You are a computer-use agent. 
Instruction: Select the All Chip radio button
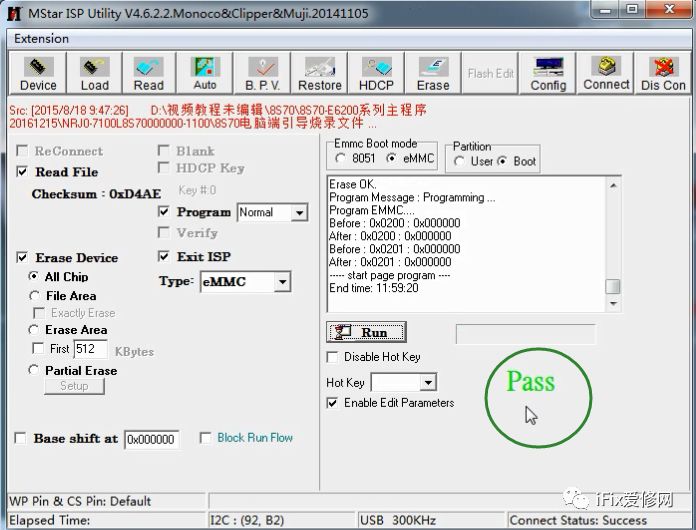point(33,276)
